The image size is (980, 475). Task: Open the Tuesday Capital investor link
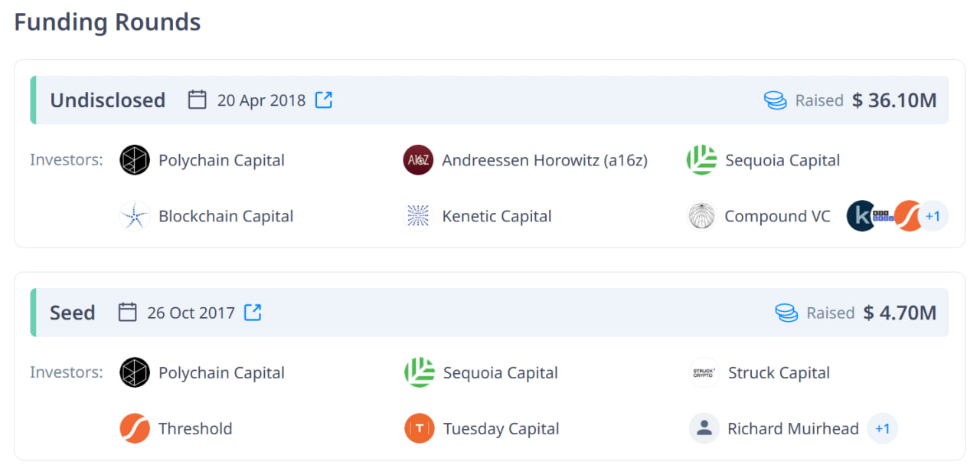click(501, 428)
